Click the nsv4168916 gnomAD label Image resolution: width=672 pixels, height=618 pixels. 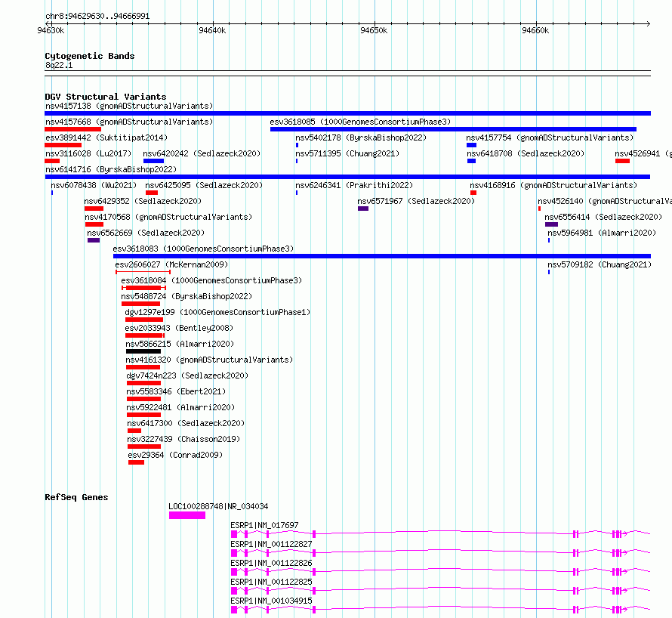coord(553,185)
